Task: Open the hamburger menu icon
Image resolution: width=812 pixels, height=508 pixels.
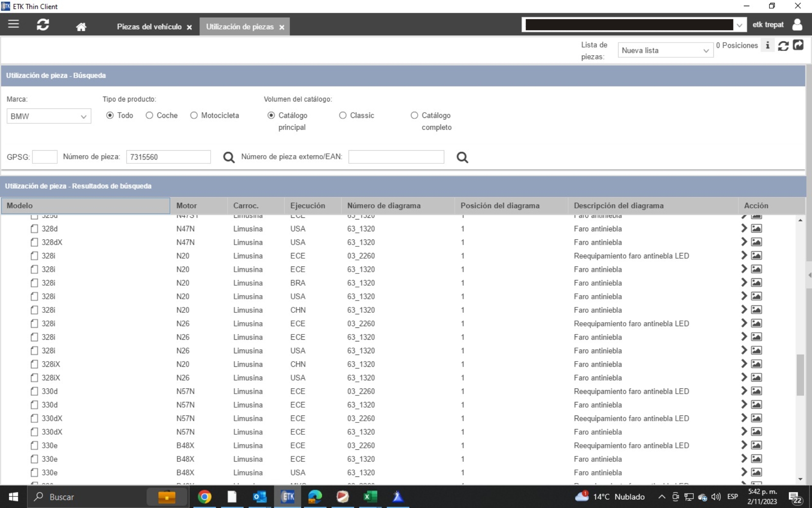Action: pyautogui.click(x=13, y=25)
